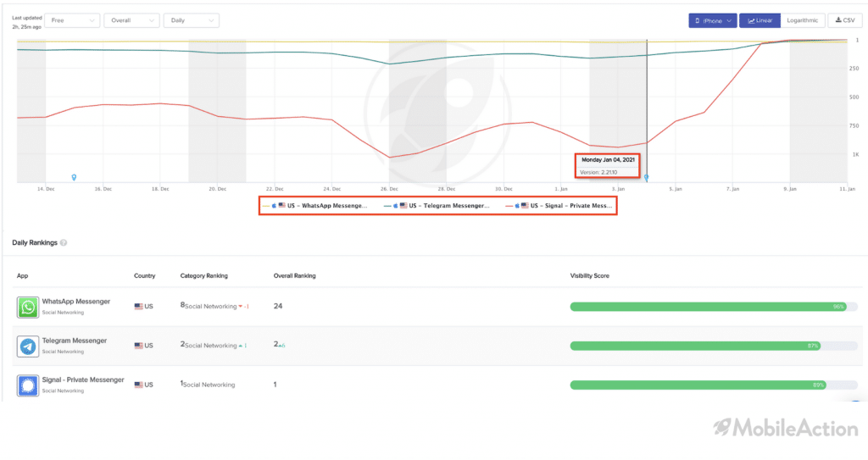Click Telegram category ranking 2 Social Networking
Image resolution: width=868 pixels, height=460 pixels.
pyautogui.click(x=209, y=345)
